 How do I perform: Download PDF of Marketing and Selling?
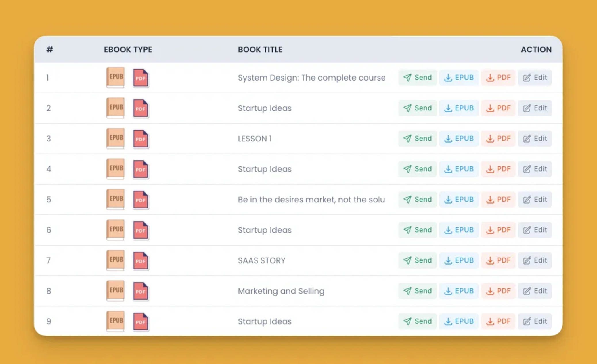(x=498, y=291)
